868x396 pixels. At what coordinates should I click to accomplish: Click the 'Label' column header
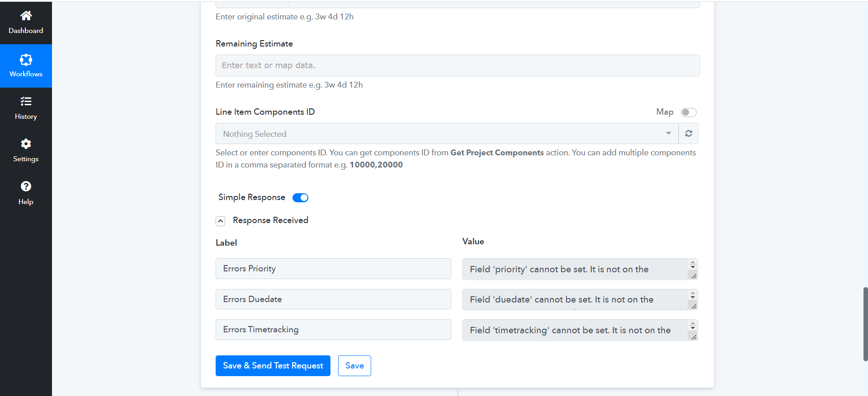click(x=226, y=243)
